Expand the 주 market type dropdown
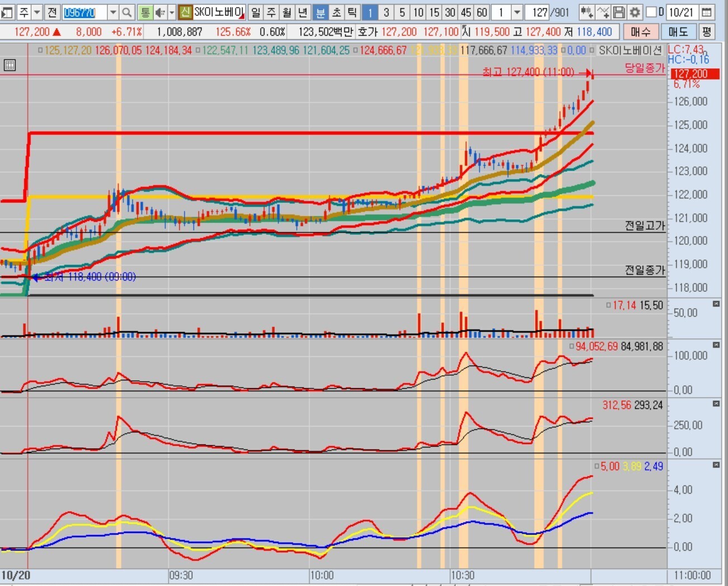The image size is (728, 586). 37,12
